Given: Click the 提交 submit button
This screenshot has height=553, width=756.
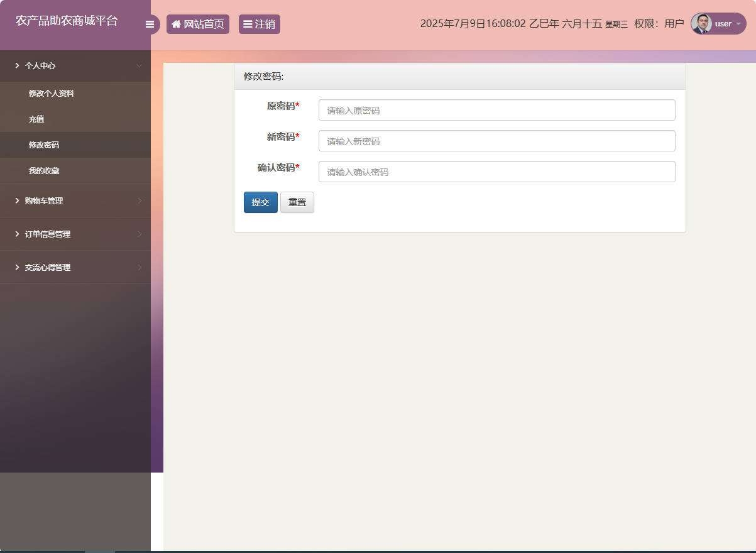Looking at the screenshot, I should pos(260,202).
